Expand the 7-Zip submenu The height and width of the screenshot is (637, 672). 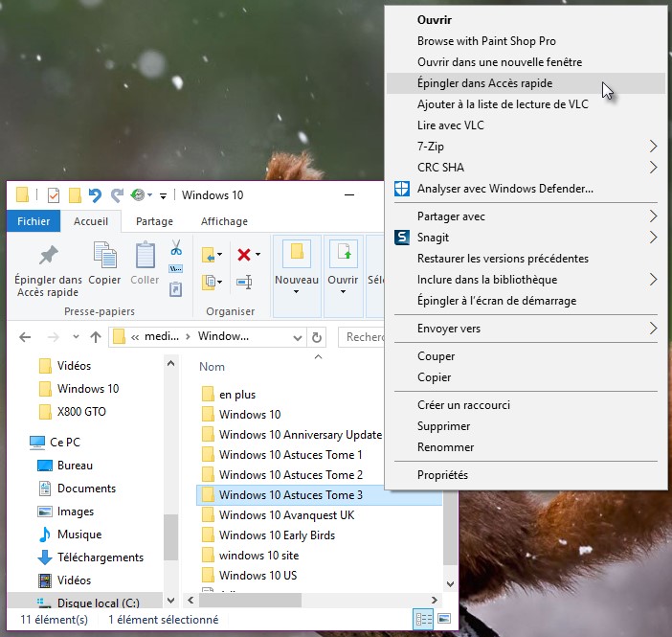(x=654, y=147)
